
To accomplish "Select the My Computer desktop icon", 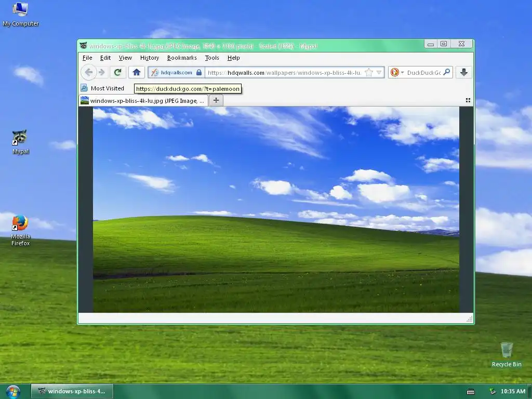I will (20, 14).
